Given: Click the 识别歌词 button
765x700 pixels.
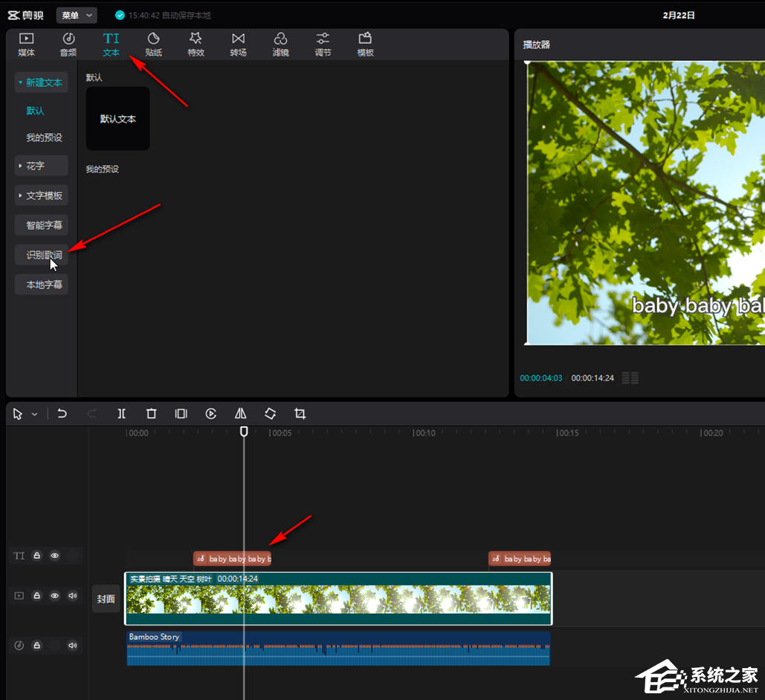Looking at the screenshot, I should click(x=42, y=255).
